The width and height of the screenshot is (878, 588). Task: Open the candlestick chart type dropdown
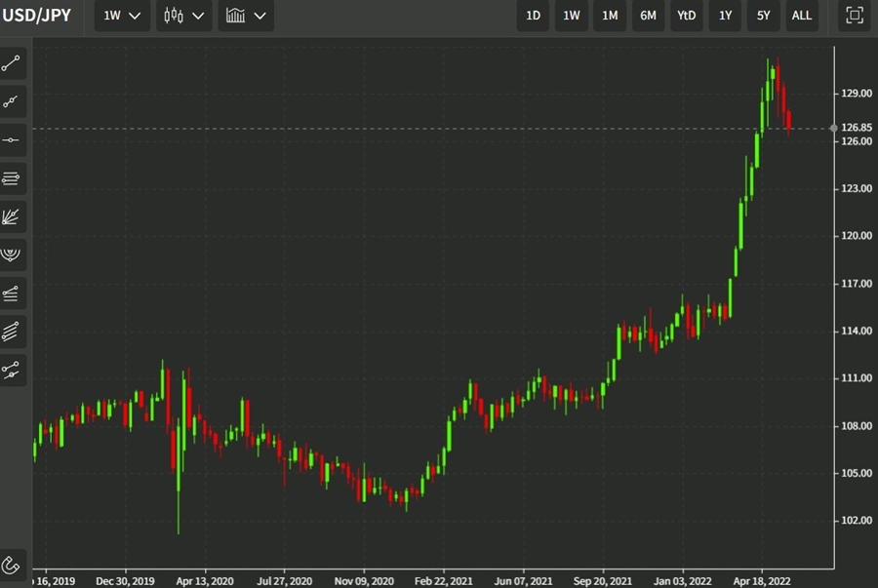pos(183,16)
